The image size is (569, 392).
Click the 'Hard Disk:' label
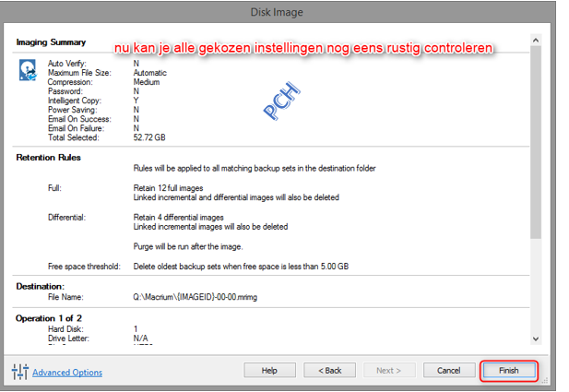click(65, 329)
